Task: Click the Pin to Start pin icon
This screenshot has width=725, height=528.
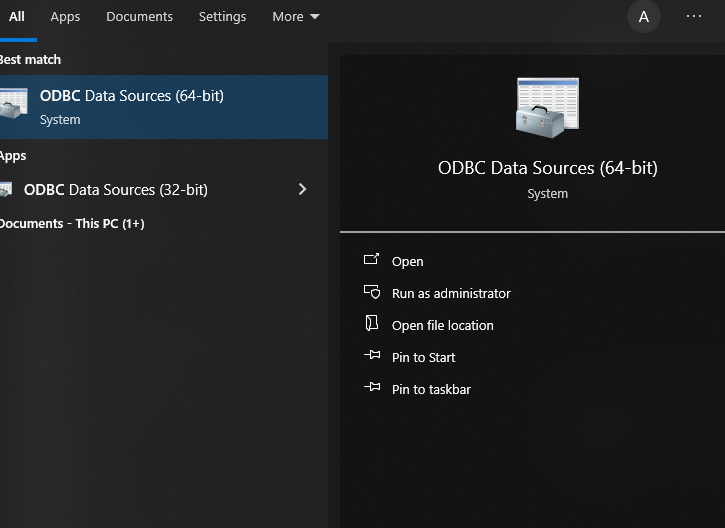Action: point(372,356)
